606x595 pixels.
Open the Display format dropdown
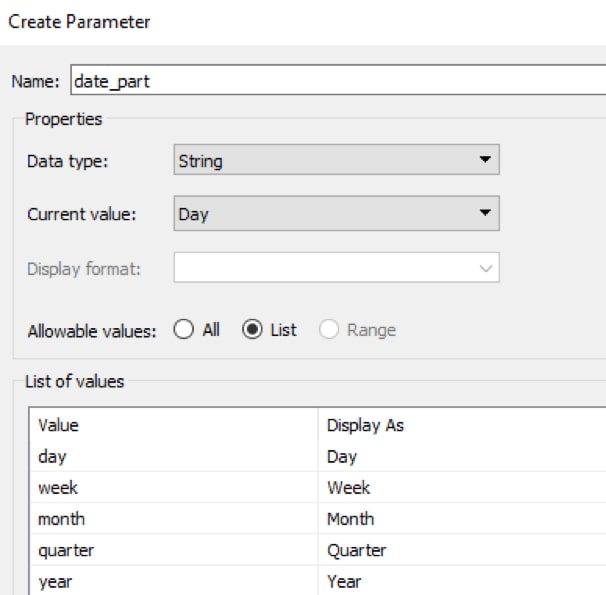[x=336, y=268]
